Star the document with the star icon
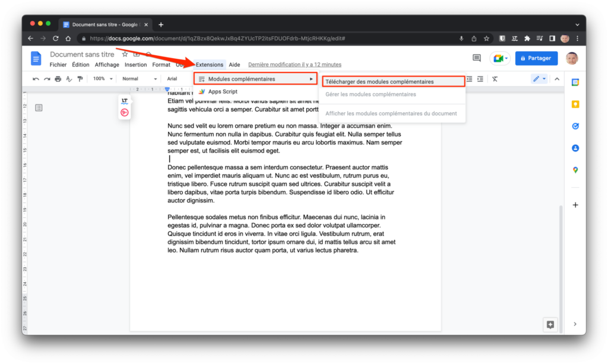Viewport: 608px width, 364px height. click(x=125, y=54)
